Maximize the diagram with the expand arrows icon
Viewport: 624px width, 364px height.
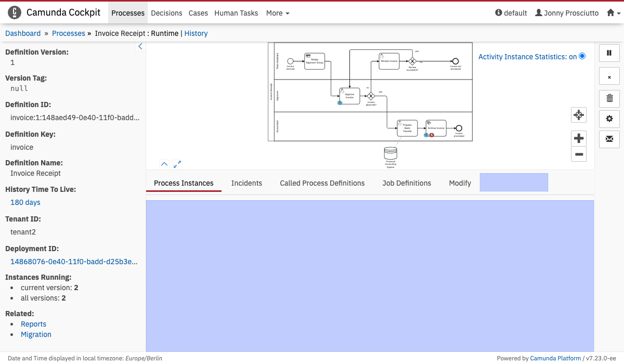(x=177, y=164)
